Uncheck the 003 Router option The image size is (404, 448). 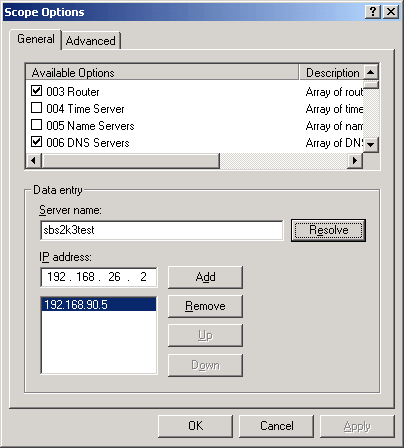click(x=36, y=91)
